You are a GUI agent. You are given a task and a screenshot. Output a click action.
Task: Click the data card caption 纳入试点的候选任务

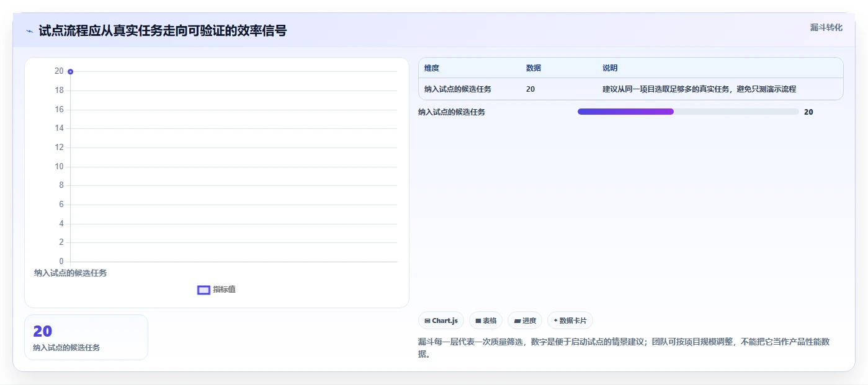tap(66, 348)
